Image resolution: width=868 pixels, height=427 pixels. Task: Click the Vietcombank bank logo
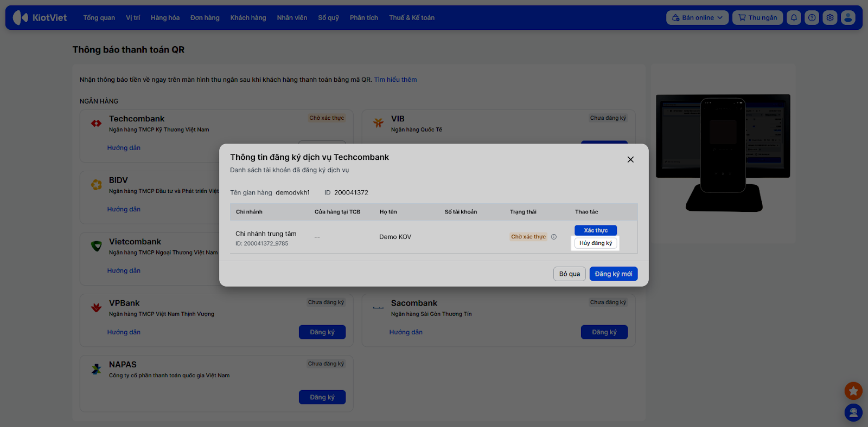[97, 246]
